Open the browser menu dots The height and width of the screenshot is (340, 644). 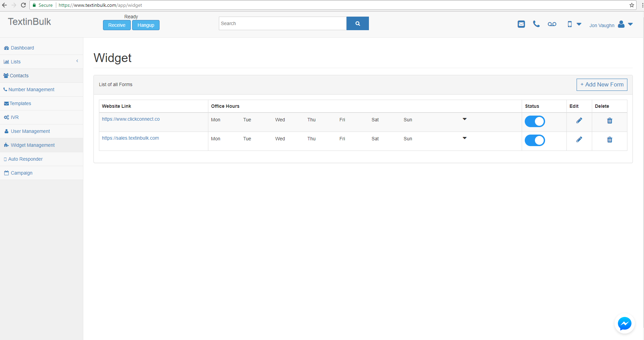tap(642, 5)
